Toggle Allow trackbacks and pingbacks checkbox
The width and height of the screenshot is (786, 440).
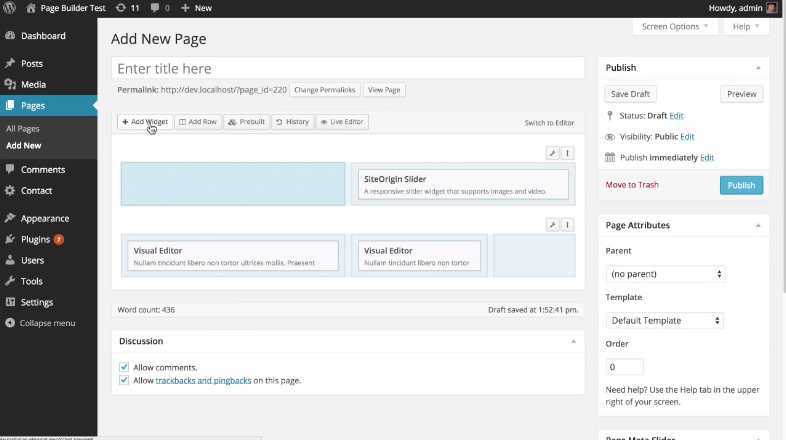pos(124,380)
